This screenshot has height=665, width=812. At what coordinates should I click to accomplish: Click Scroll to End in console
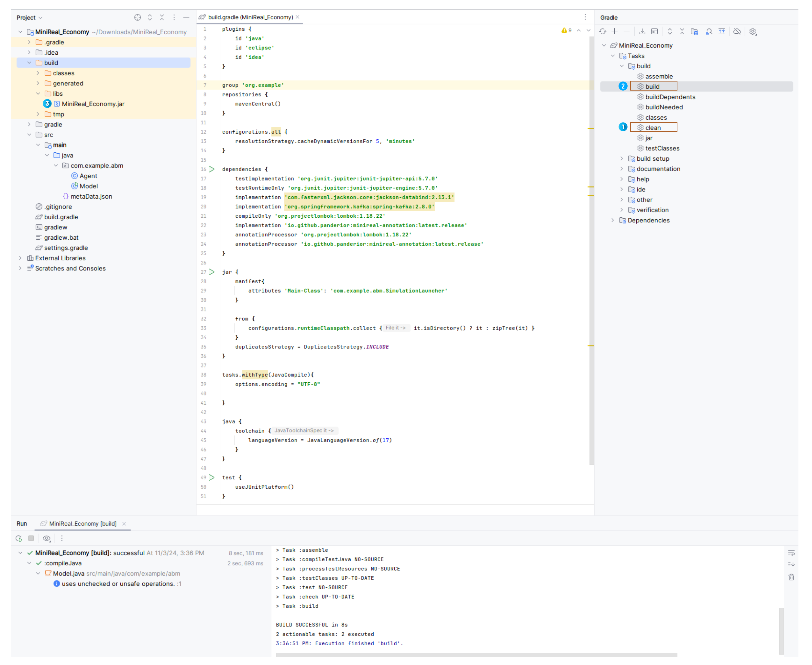791,565
